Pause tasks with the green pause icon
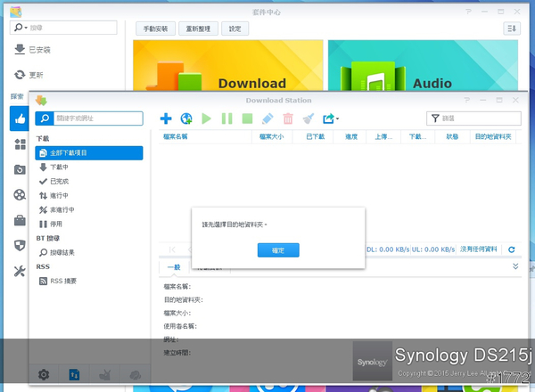Image resolution: width=535 pixels, height=392 pixels. 227,118
